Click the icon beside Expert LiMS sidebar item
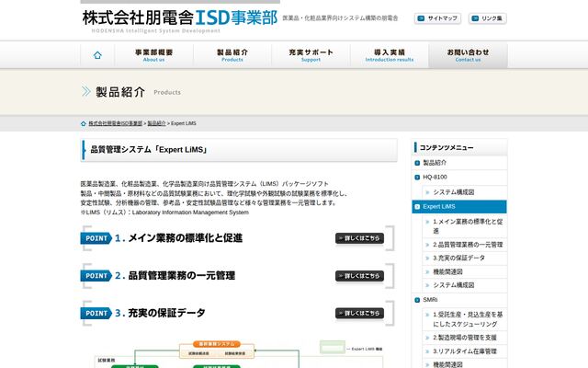 (417, 207)
